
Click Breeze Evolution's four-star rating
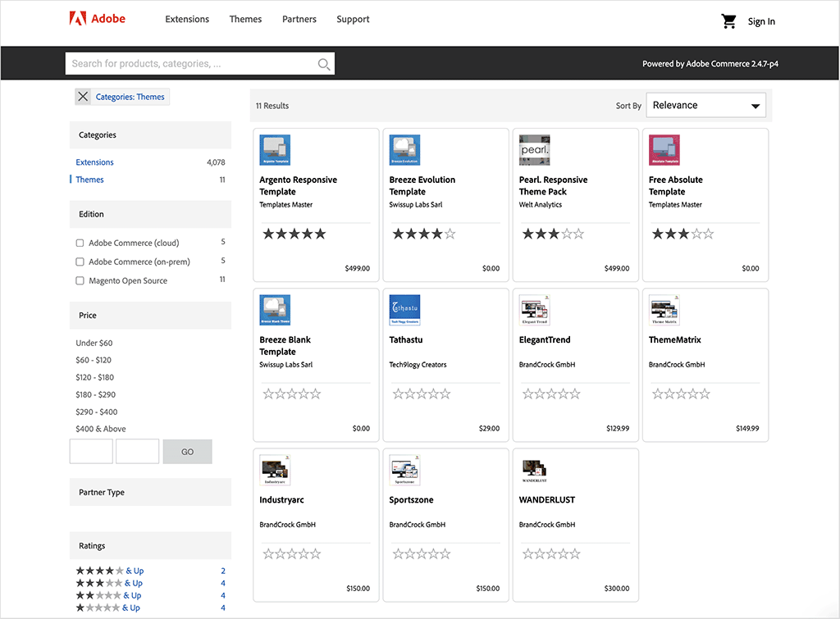coord(424,234)
